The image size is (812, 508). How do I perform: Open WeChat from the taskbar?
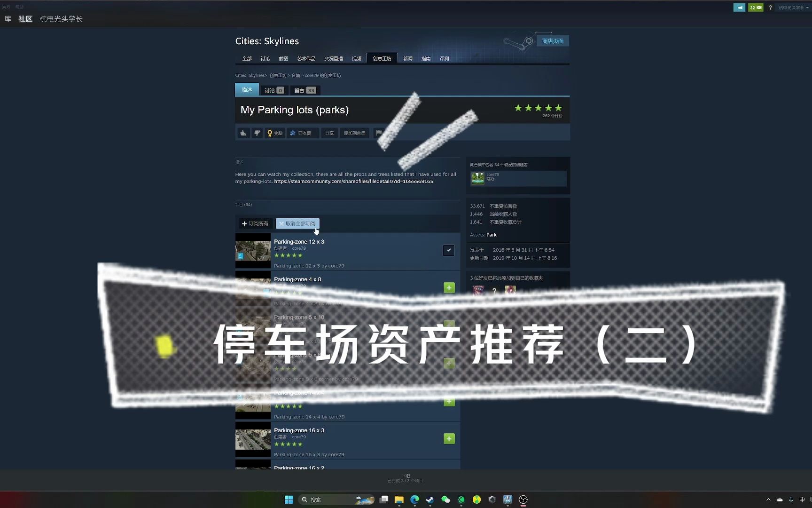(445, 500)
